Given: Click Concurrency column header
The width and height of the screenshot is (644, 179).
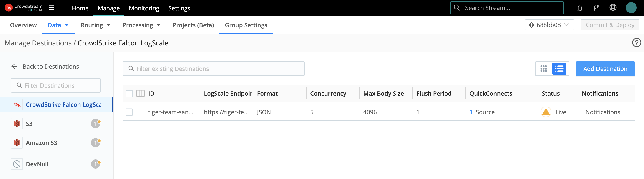Looking at the screenshot, I should tap(328, 94).
